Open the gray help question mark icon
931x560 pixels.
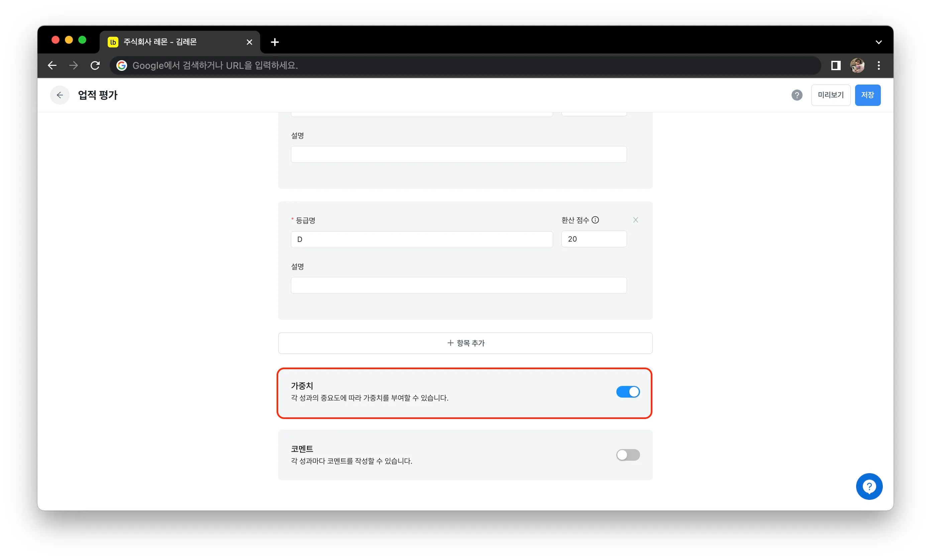pos(797,95)
